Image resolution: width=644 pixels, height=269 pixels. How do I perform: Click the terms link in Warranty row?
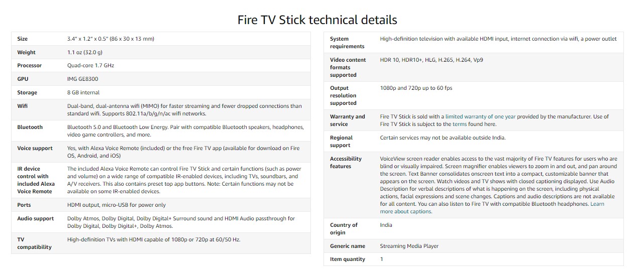(459, 124)
